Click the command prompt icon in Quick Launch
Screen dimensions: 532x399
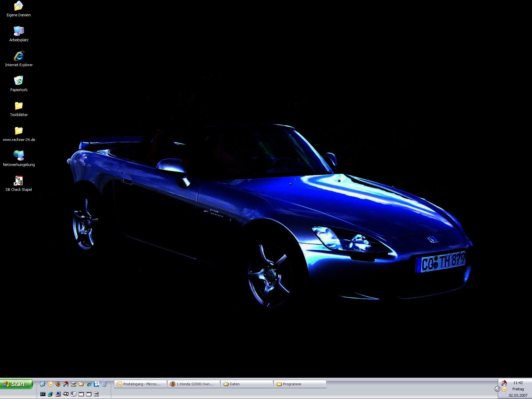43,394
